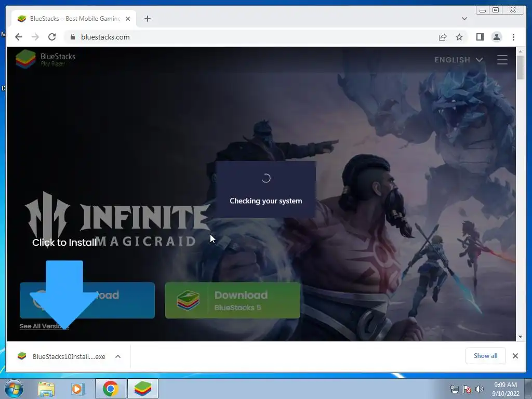Click the BlueStacks taskbar icon
This screenshot has width=532, height=399.
pos(143,389)
